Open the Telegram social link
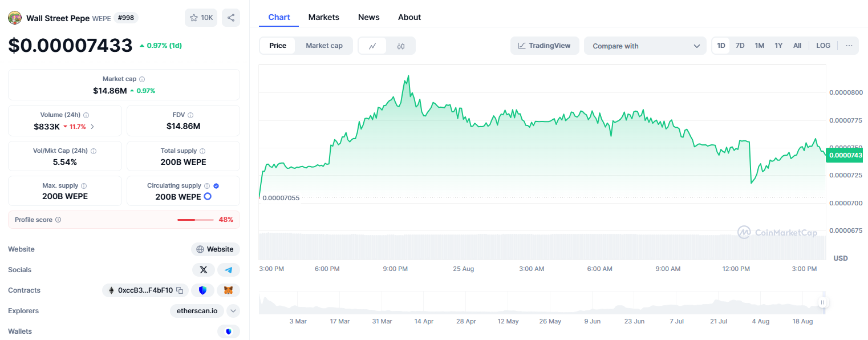The image size is (868, 340). coord(229,270)
